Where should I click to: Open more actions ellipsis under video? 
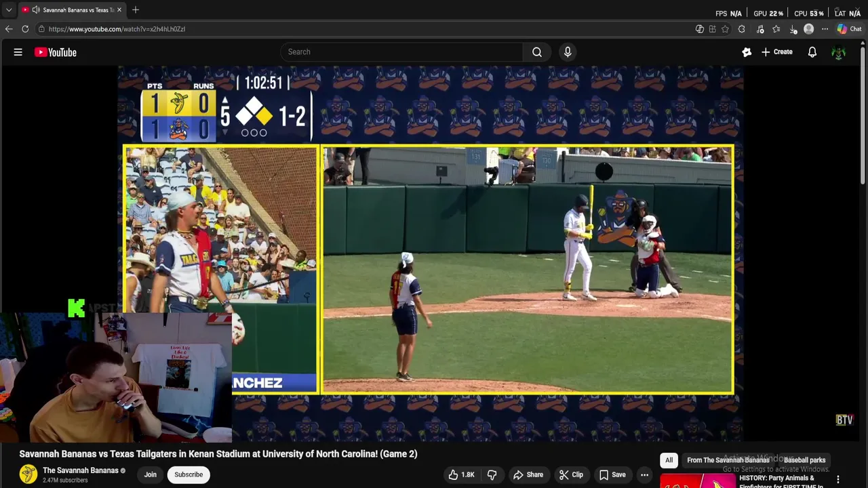(644, 474)
